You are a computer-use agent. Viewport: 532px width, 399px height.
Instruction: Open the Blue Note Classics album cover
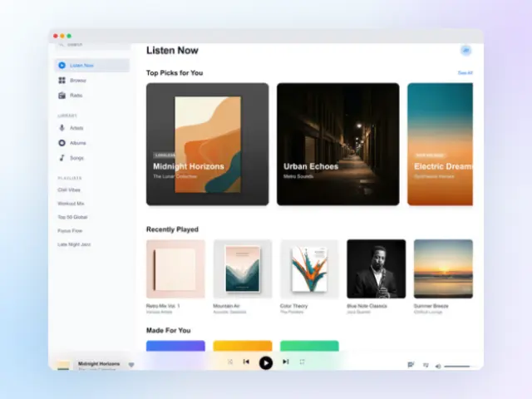coord(377,269)
